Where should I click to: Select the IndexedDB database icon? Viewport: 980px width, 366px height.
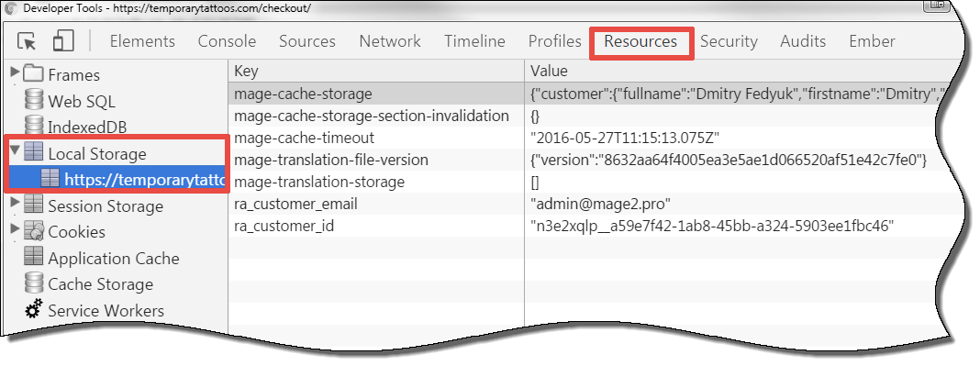(x=34, y=127)
